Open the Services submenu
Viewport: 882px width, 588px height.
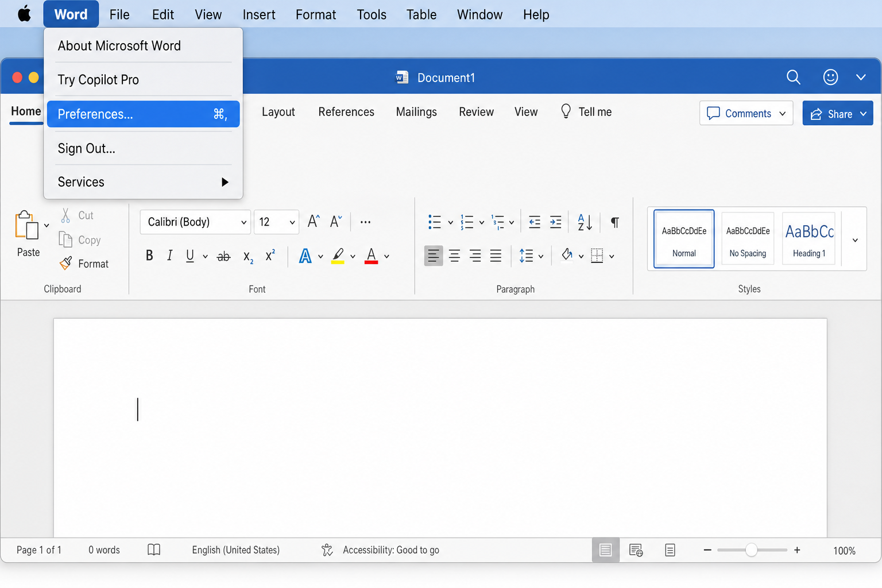click(144, 181)
